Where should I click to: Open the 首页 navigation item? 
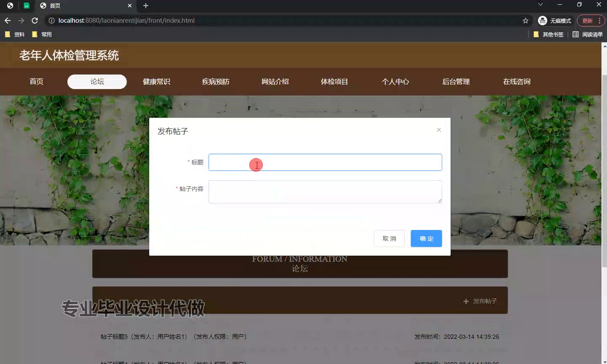point(36,82)
